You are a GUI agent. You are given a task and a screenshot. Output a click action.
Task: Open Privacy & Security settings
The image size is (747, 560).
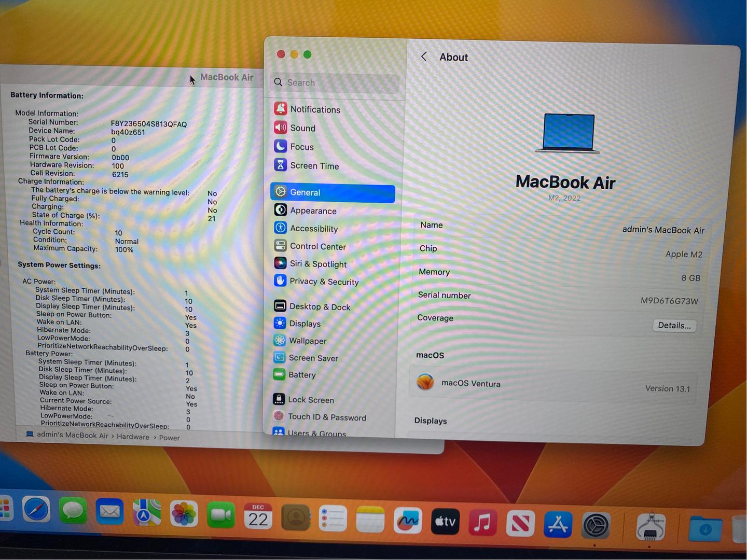(316, 281)
